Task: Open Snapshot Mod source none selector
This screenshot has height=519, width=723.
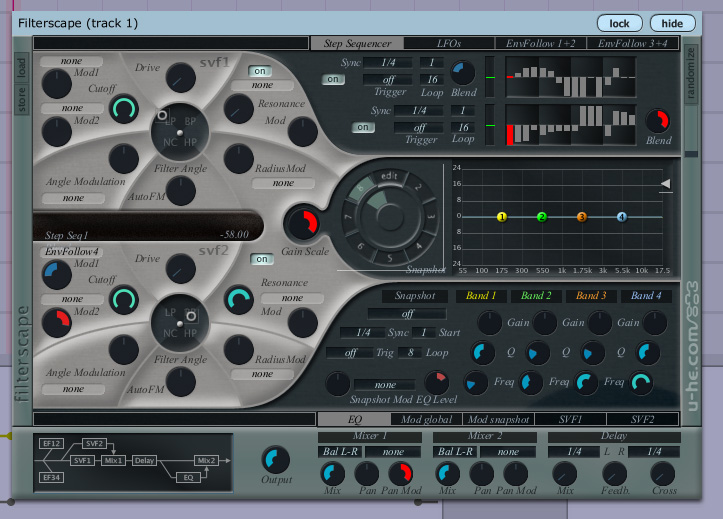Action: [385, 384]
